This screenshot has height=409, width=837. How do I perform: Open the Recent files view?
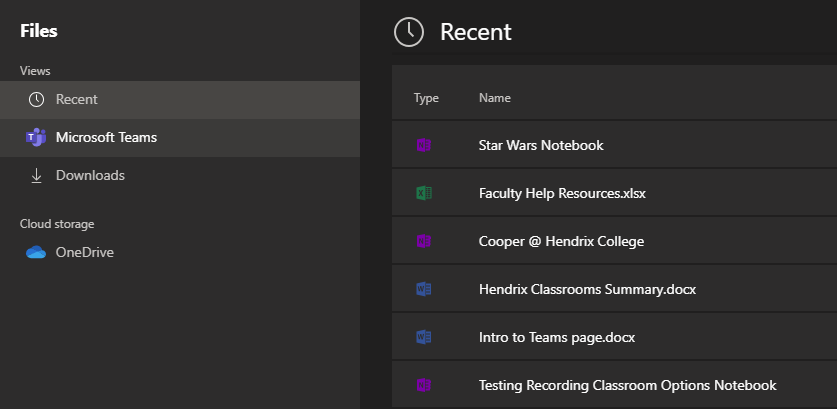tap(180, 100)
